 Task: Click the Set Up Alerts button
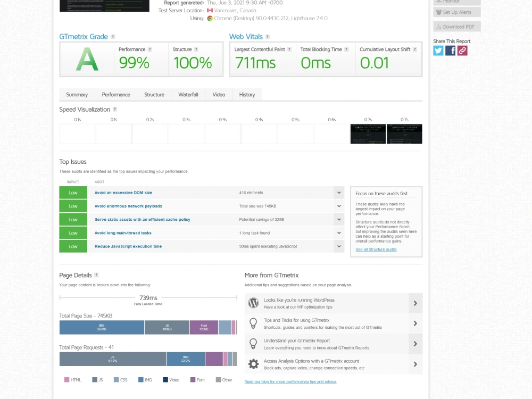pos(456,12)
